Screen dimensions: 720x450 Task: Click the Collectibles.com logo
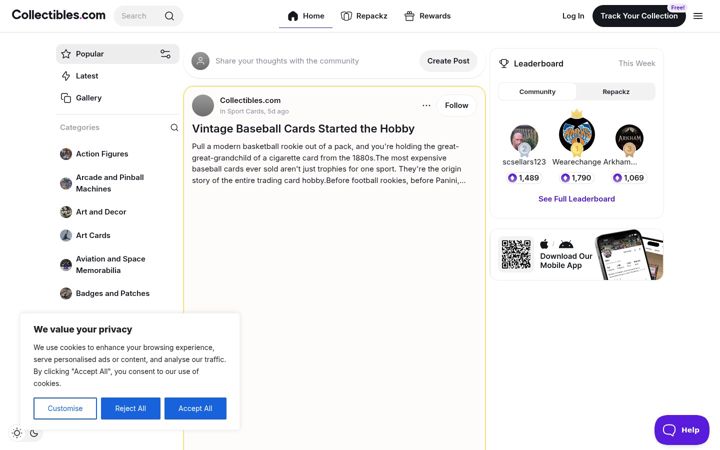point(58,15)
